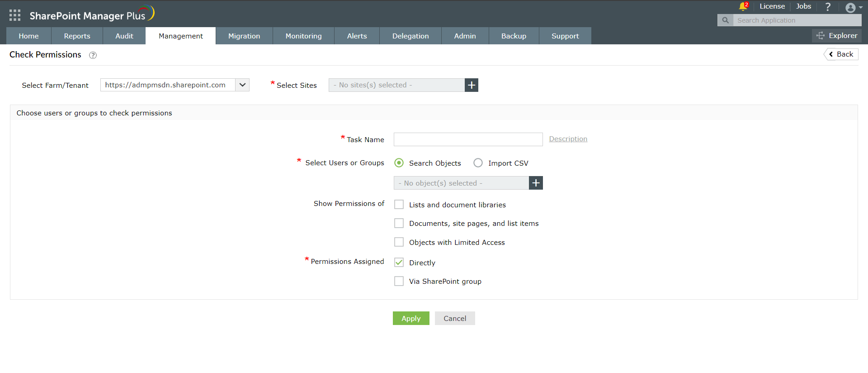This screenshot has width=868, height=373.
Task: Open the user account avatar menu
Action: coord(854,8)
